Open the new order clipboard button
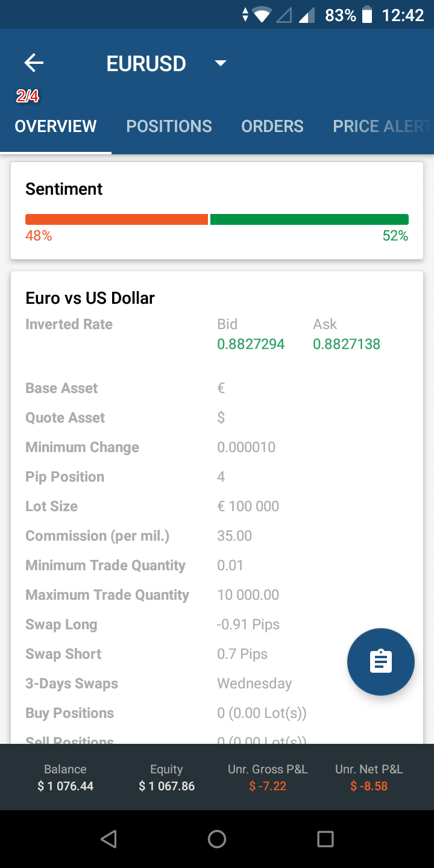 (x=380, y=661)
